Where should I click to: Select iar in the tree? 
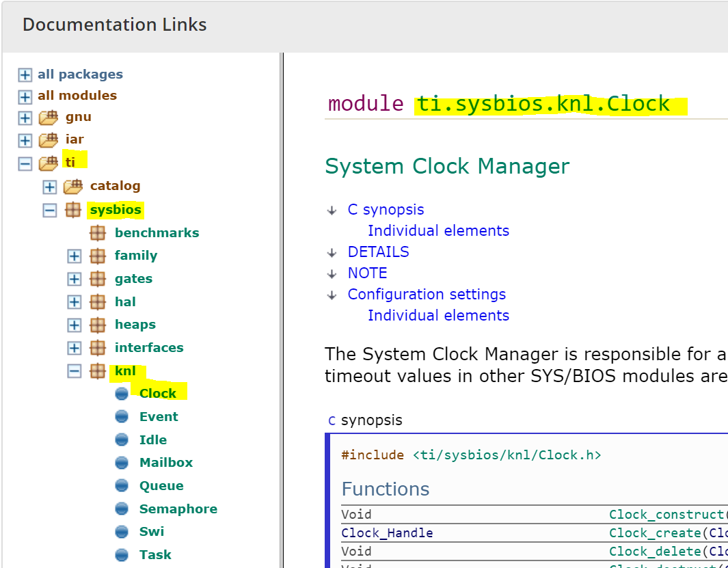pyautogui.click(x=75, y=139)
